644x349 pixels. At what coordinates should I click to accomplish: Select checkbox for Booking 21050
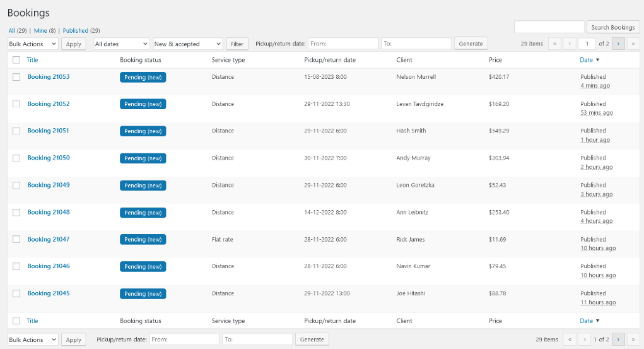click(16, 158)
